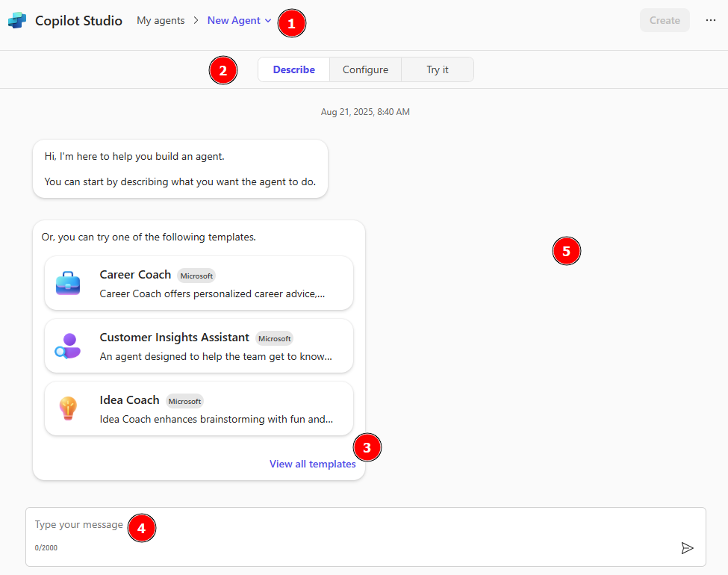Focus the Type your message input field
728x575 pixels.
pyautogui.click(x=365, y=537)
